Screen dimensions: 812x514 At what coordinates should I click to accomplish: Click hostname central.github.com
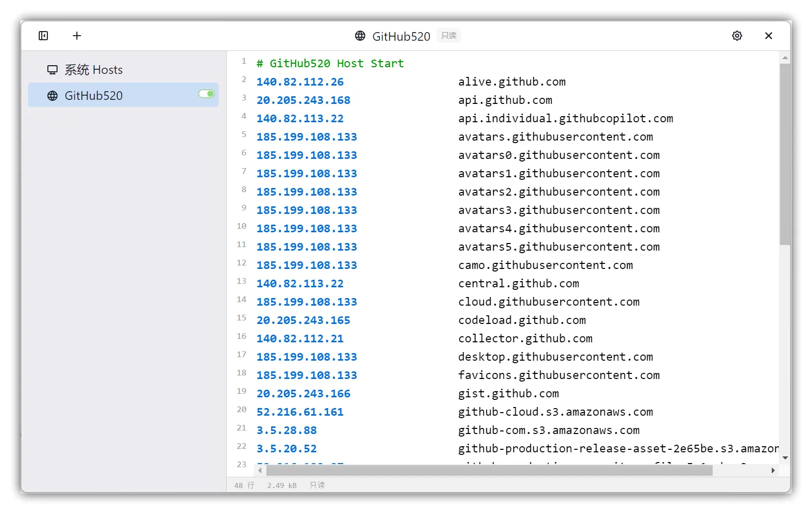tap(519, 283)
